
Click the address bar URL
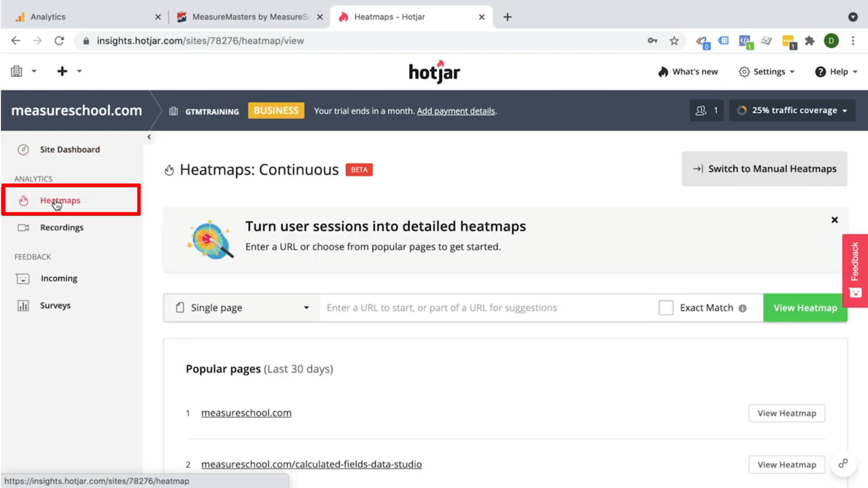point(200,41)
